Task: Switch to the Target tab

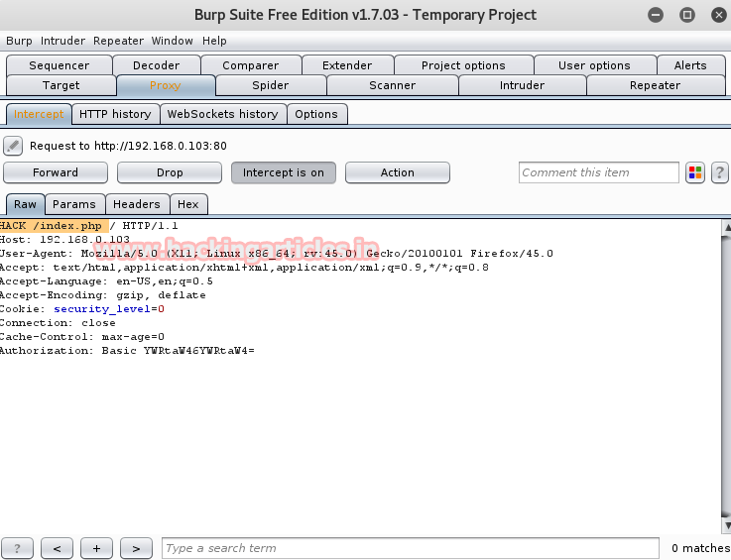Action: (x=61, y=85)
